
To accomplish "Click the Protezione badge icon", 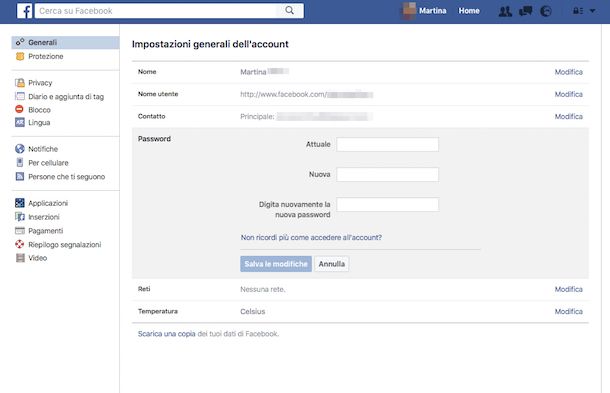I will pyautogui.click(x=20, y=56).
